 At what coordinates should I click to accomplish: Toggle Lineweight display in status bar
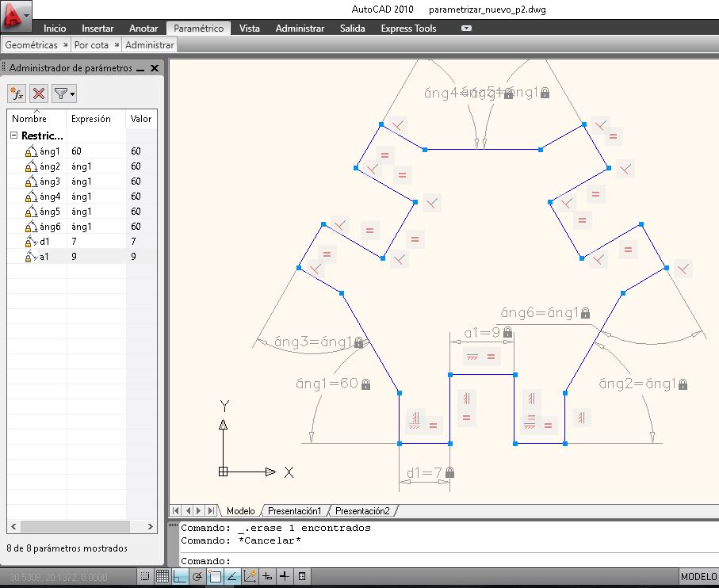(285, 576)
